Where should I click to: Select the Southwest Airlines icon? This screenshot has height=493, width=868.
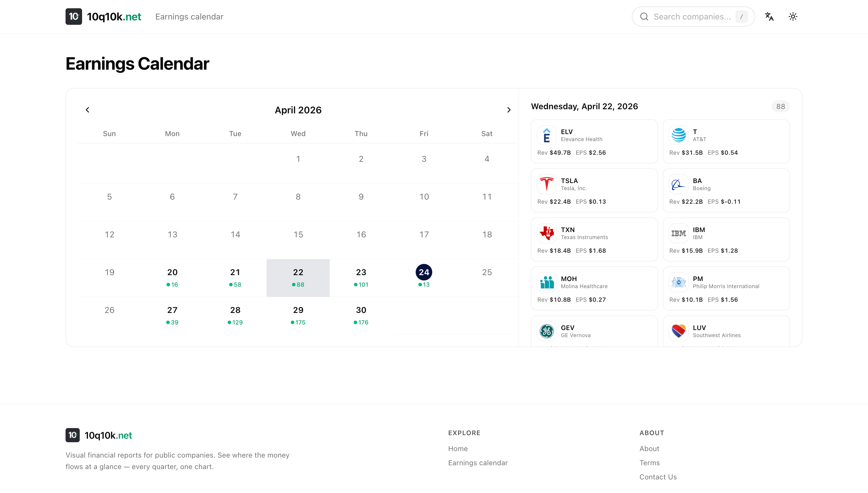click(x=678, y=331)
